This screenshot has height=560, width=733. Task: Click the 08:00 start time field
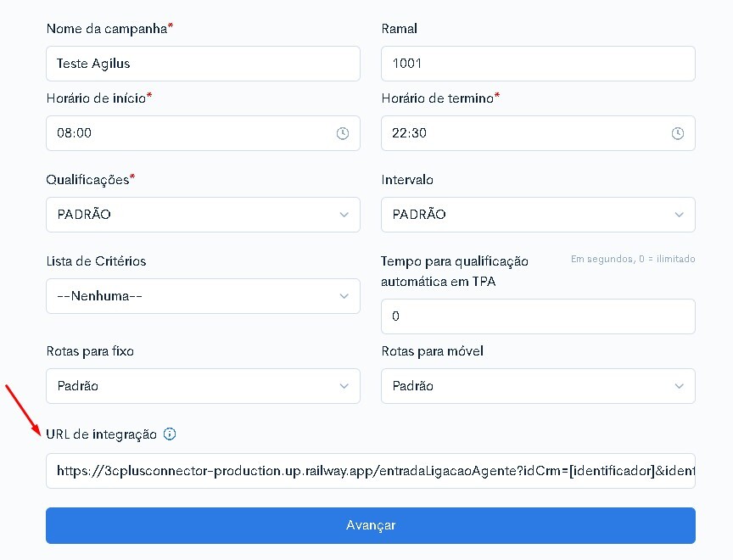(203, 133)
